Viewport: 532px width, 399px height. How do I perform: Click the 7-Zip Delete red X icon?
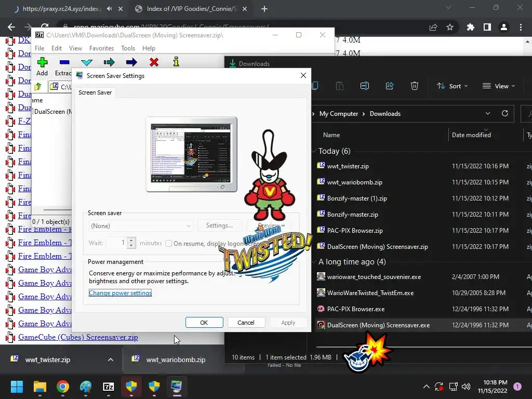coord(154,62)
